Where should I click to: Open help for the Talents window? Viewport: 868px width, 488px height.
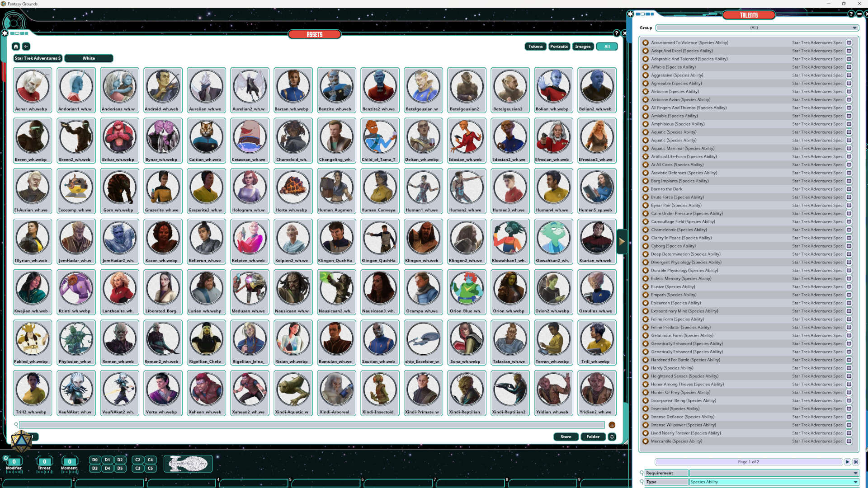pyautogui.click(x=851, y=14)
